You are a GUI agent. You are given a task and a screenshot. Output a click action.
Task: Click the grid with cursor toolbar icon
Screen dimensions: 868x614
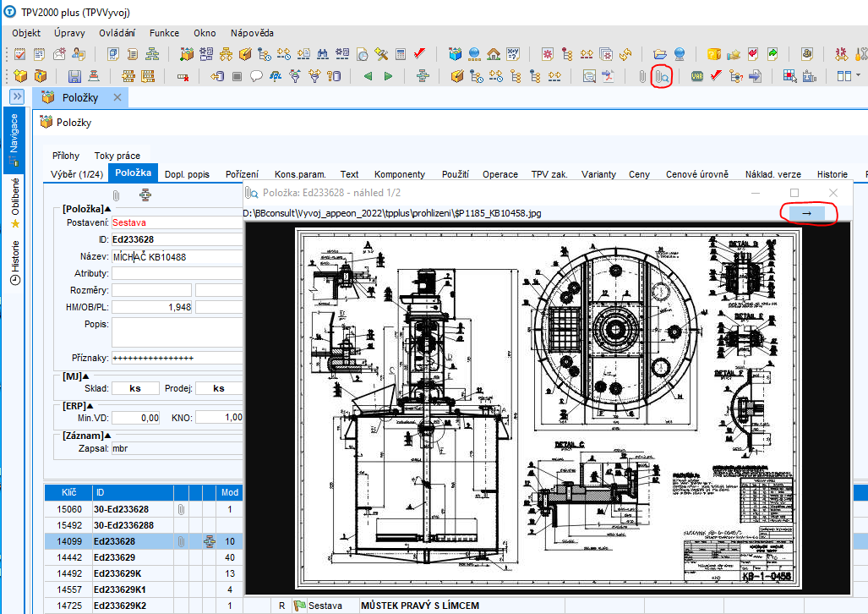click(790, 76)
